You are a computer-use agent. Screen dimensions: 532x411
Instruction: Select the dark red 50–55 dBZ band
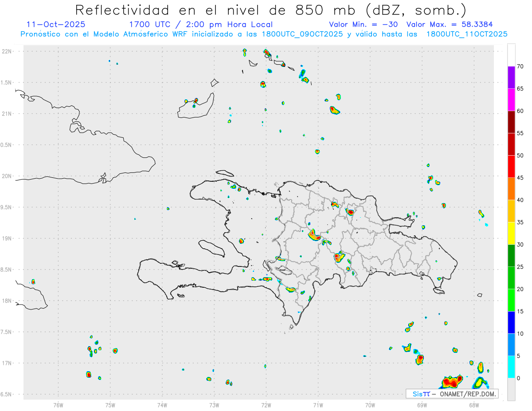click(511, 144)
